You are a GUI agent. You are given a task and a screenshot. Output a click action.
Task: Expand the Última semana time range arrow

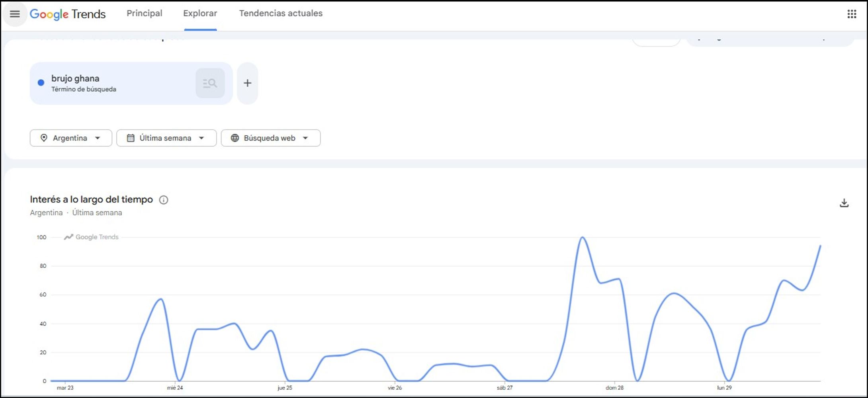pos(201,138)
